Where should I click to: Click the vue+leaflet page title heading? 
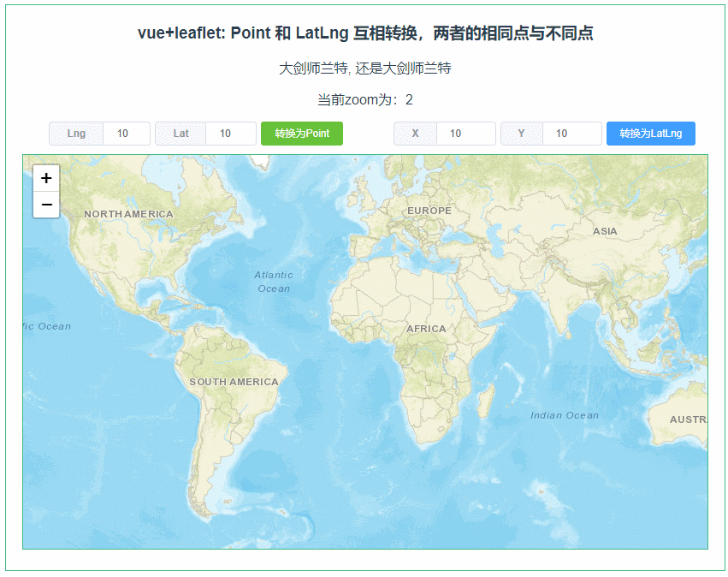365,33
